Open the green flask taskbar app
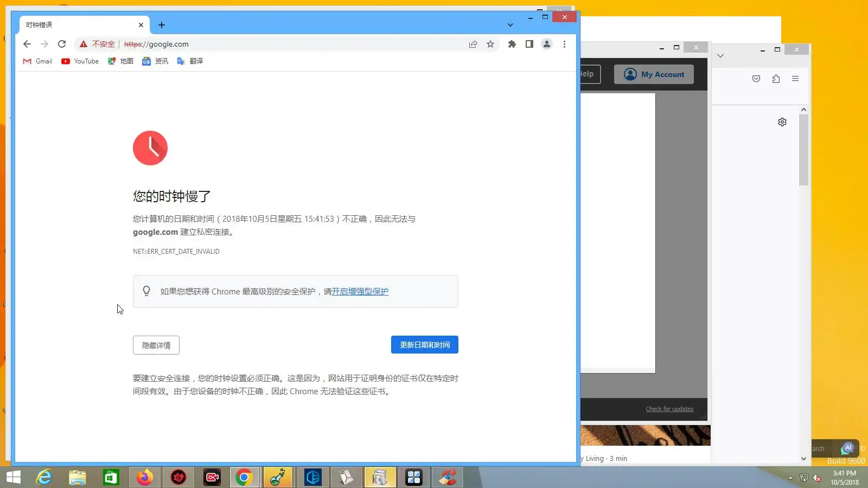 pos(278,477)
